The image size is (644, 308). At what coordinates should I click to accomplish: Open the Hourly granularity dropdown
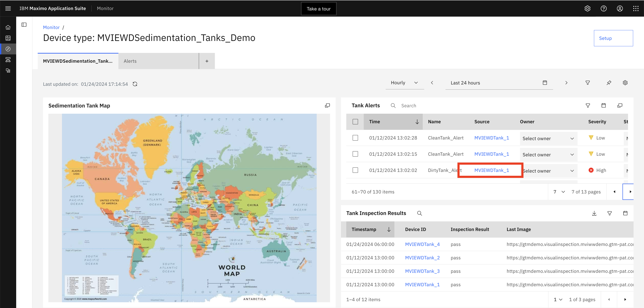point(405,83)
